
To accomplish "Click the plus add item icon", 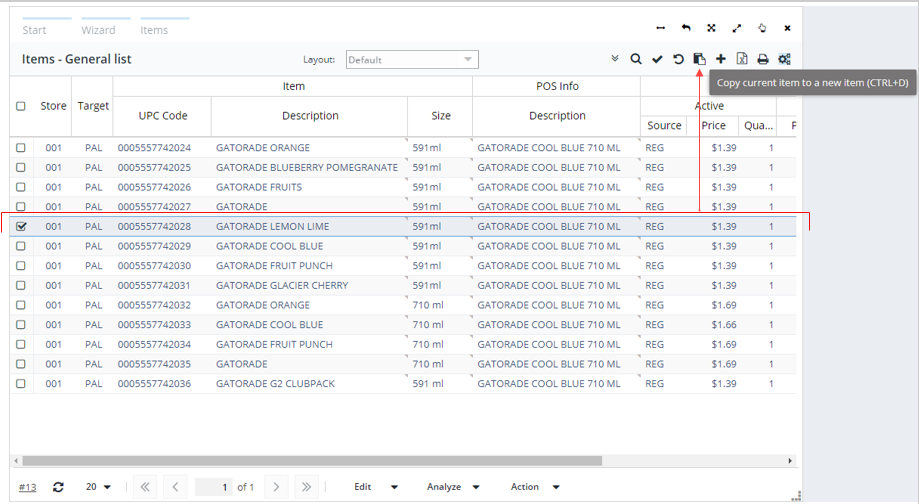I will coord(721,59).
